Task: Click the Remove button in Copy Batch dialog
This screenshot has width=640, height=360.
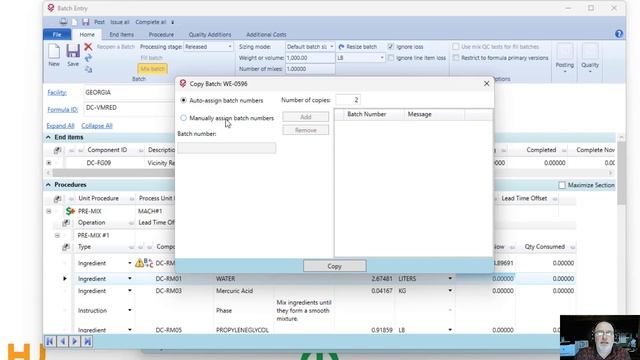Action: (x=306, y=130)
